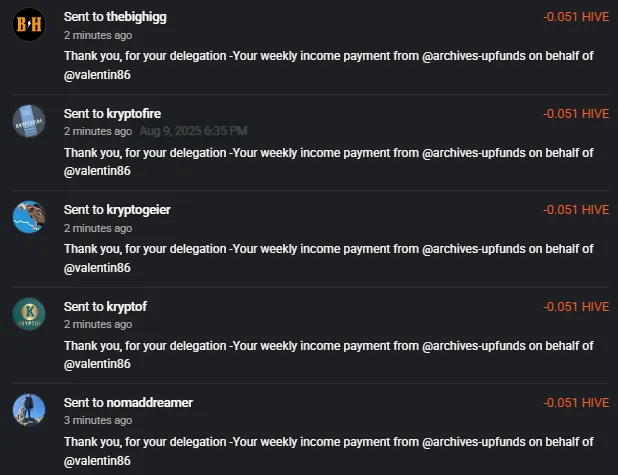Image resolution: width=618 pixels, height=475 pixels.
Task: Select -0.051 HIVE amount for kryptof
Action: pos(576,306)
